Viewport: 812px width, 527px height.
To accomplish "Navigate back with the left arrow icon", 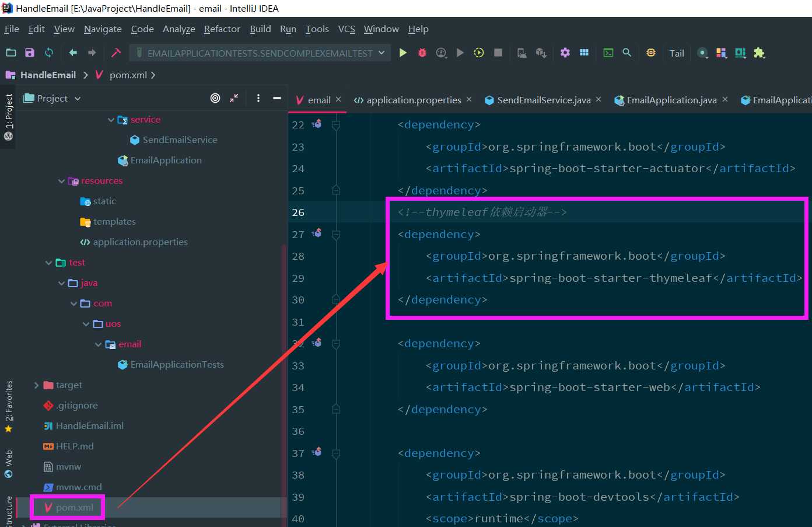I will coord(73,53).
